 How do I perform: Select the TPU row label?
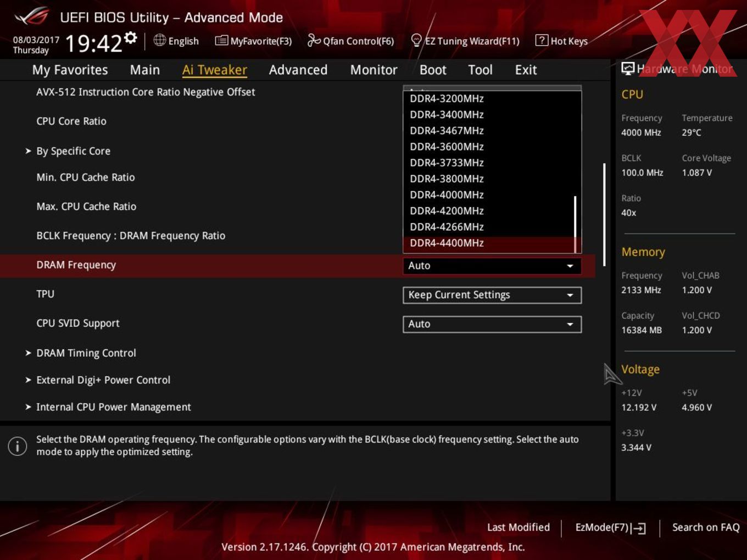[x=46, y=294]
